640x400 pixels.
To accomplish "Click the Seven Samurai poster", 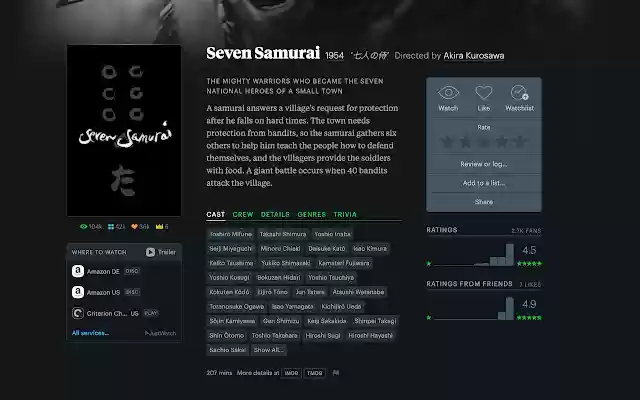I will point(124,130).
